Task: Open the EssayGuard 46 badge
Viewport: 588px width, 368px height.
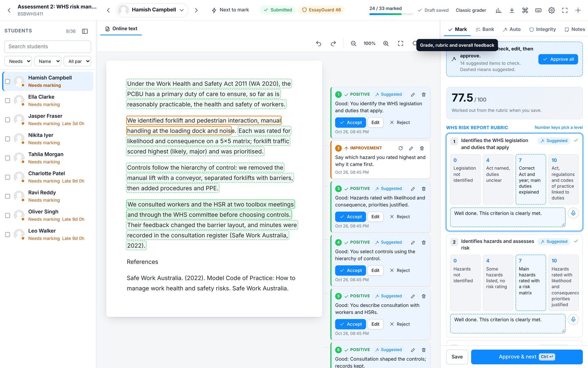Action: (x=321, y=10)
